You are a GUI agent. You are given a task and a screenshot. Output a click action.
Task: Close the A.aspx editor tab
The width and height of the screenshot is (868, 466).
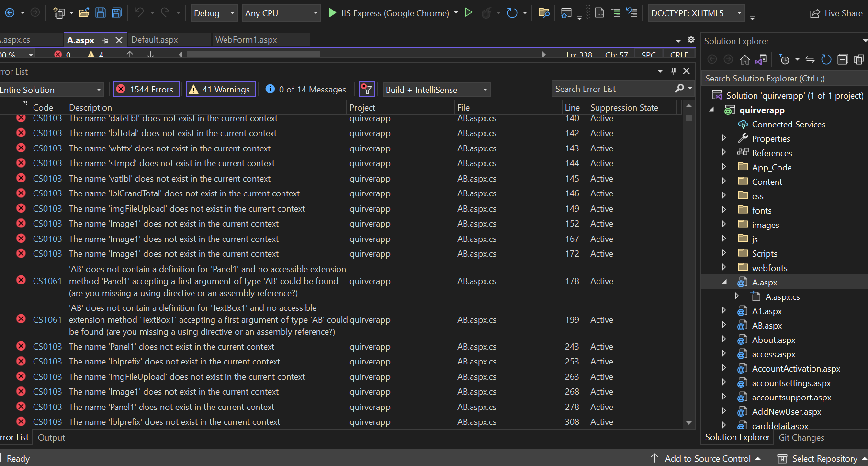pos(119,40)
